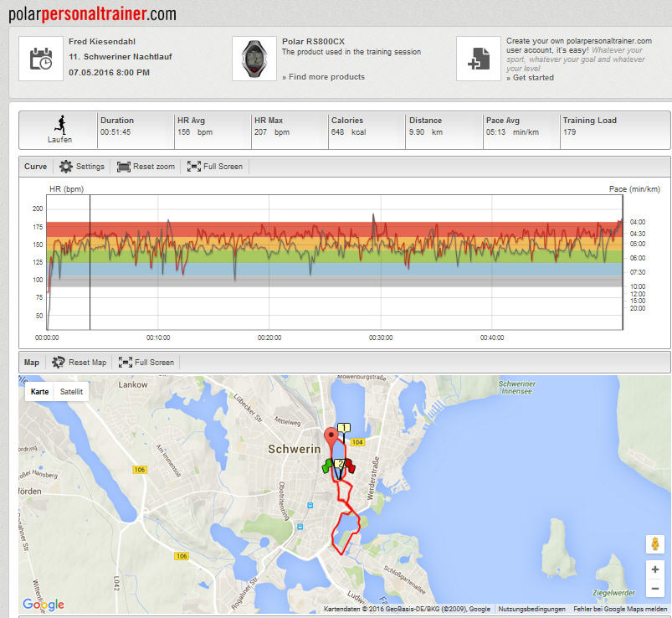This screenshot has width=672, height=618.
Task: Open curve Settings gear icon
Action: (66, 167)
